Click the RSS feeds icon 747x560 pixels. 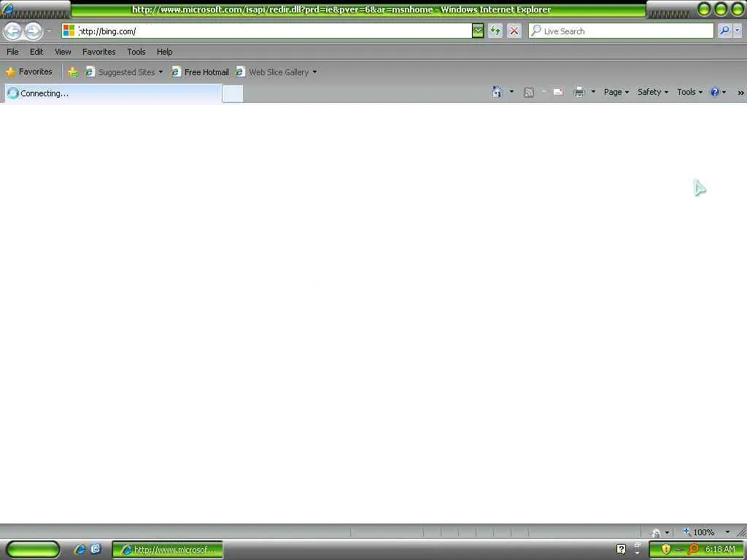(x=529, y=92)
